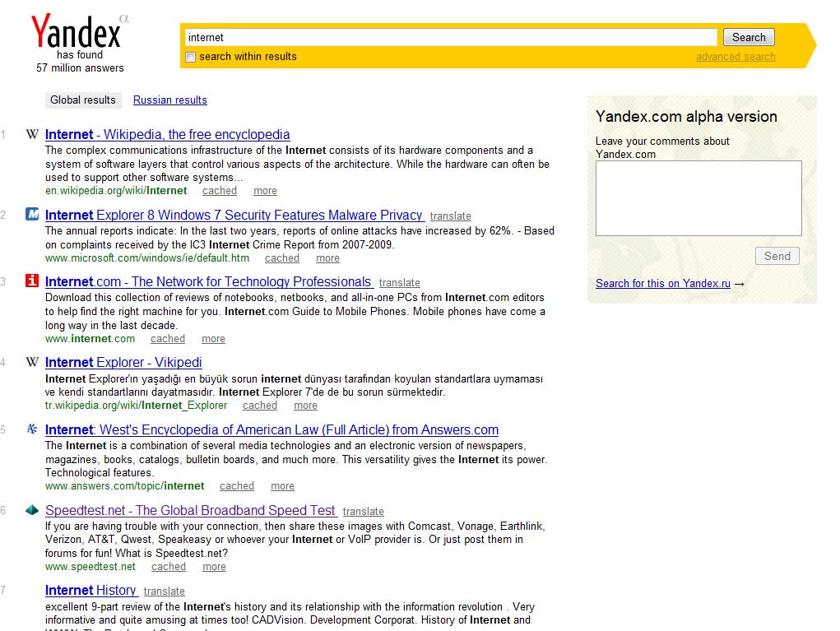
Task: Click en.wikipedia.org/wiki/Internet URL text
Action: 116,191
